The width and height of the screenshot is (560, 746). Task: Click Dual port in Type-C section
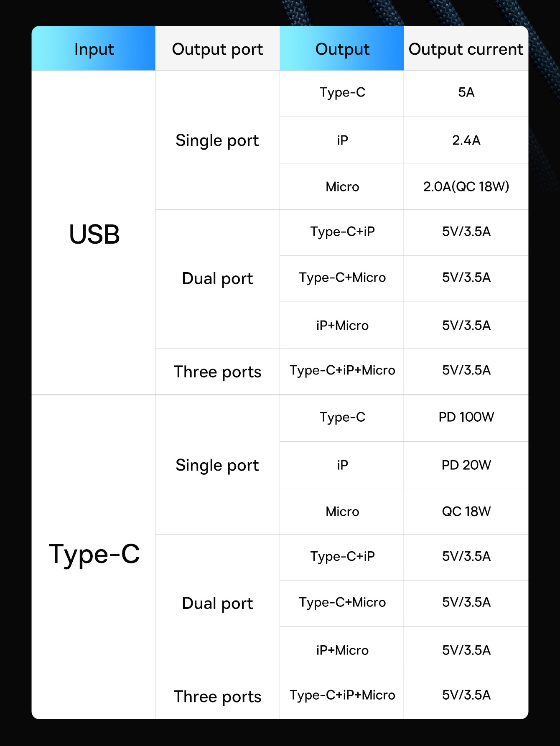point(217,603)
